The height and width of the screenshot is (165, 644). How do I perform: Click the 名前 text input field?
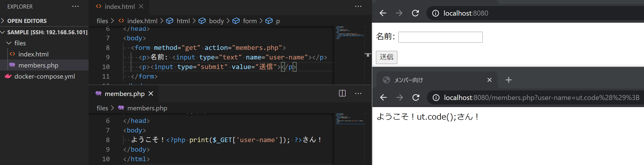click(x=440, y=37)
